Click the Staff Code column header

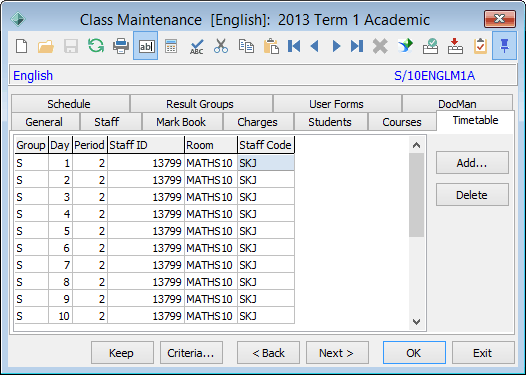(x=266, y=145)
